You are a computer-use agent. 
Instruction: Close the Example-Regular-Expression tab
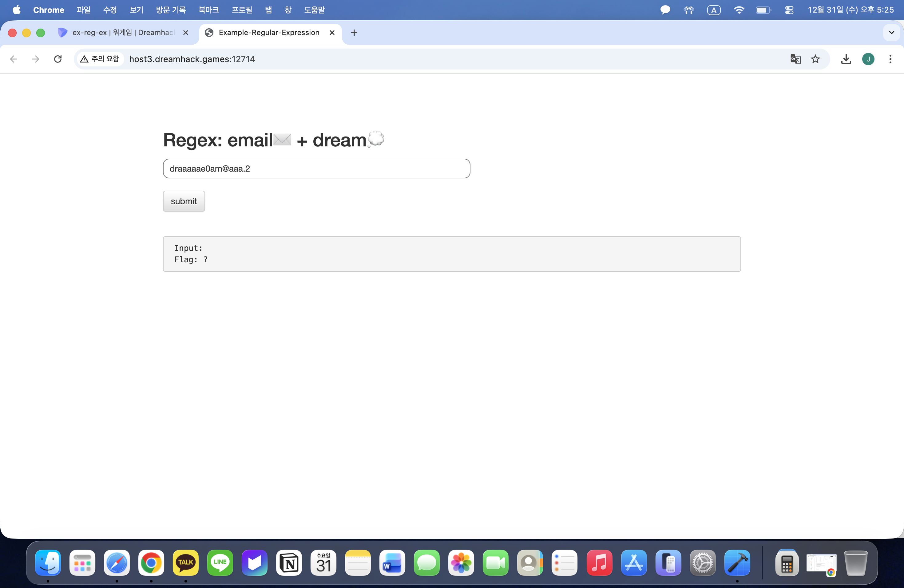[x=332, y=33]
